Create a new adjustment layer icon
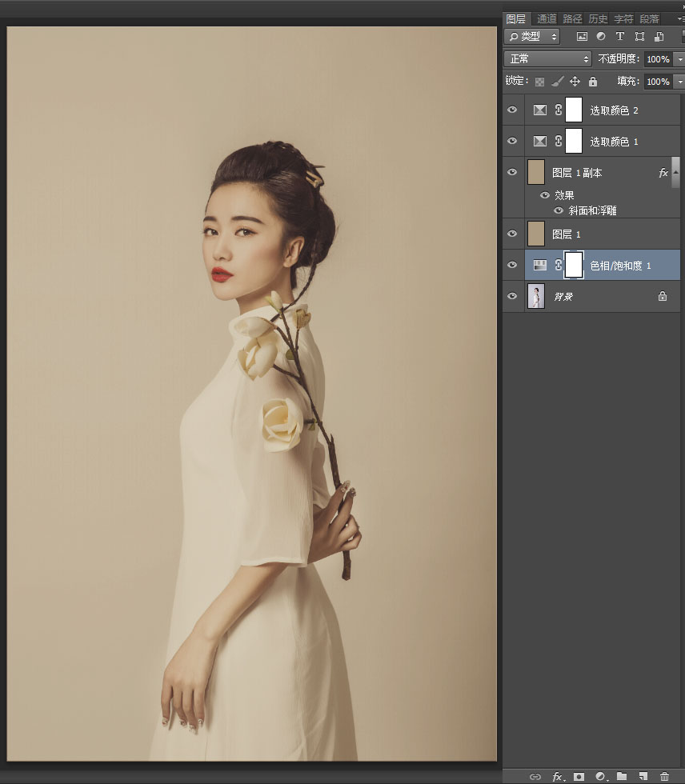The height and width of the screenshot is (784, 685). coord(600,777)
